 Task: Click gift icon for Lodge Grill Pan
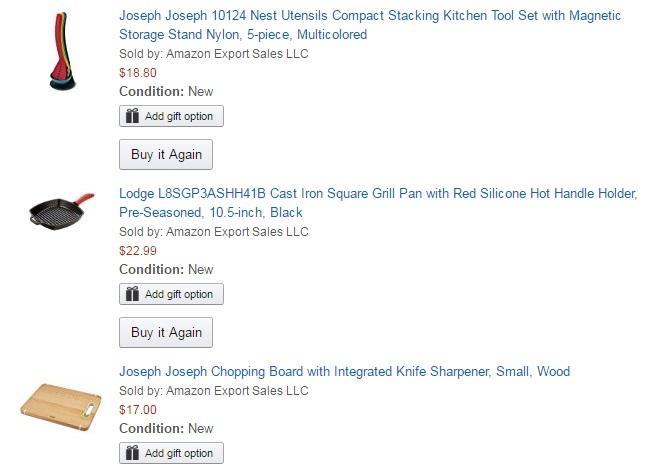tap(133, 294)
